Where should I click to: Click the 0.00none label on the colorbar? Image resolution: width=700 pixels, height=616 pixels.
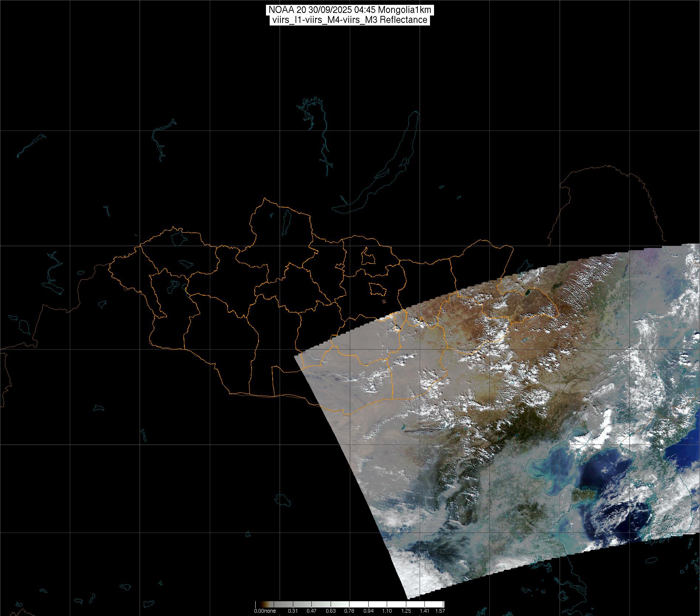point(265,611)
